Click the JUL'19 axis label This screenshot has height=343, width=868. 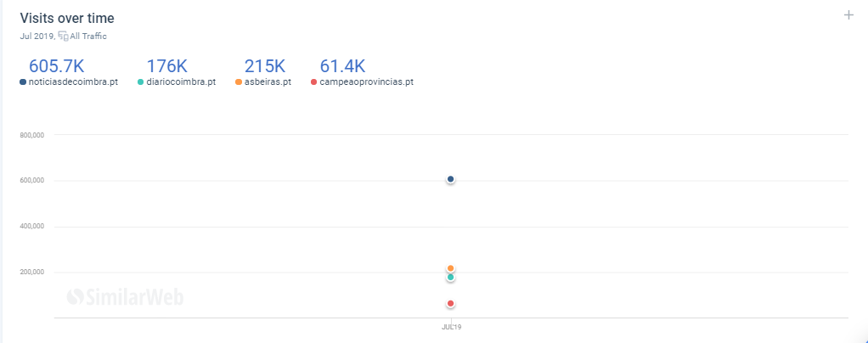[451, 327]
